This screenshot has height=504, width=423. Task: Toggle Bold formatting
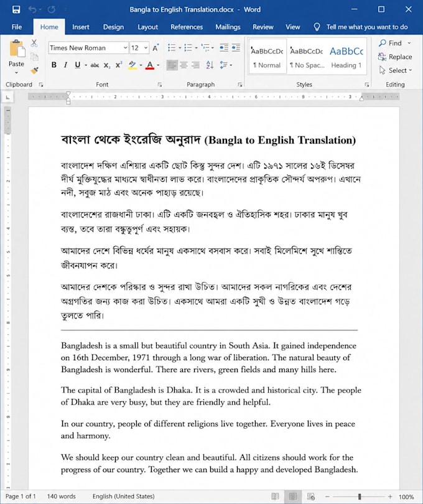pos(54,65)
